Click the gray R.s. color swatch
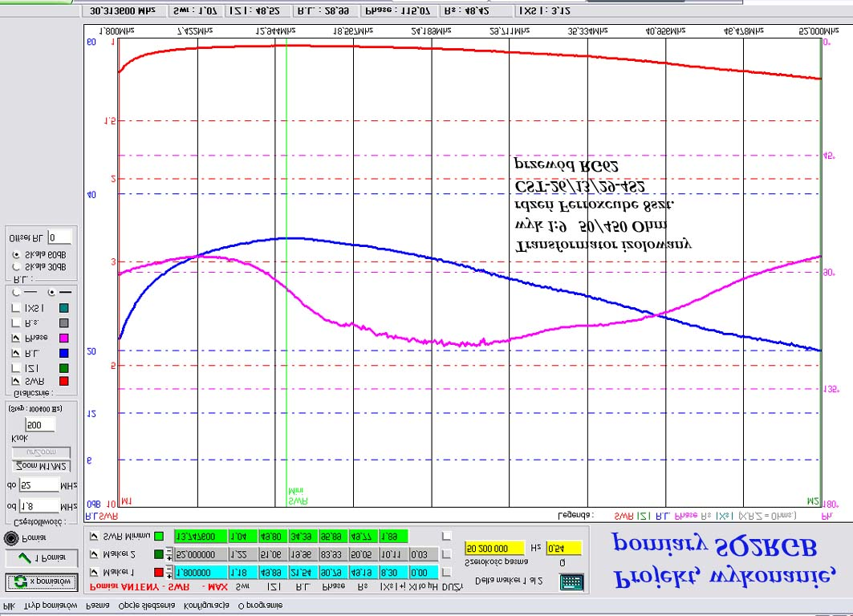The image size is (853, 616). click(63, 323)
